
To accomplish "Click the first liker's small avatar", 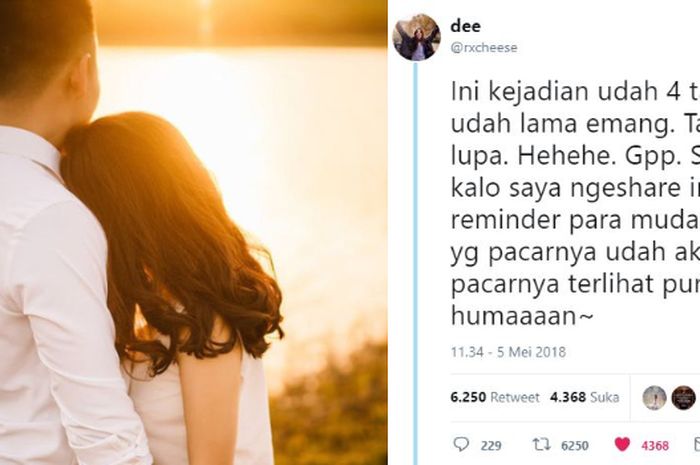I will (654, 398).
